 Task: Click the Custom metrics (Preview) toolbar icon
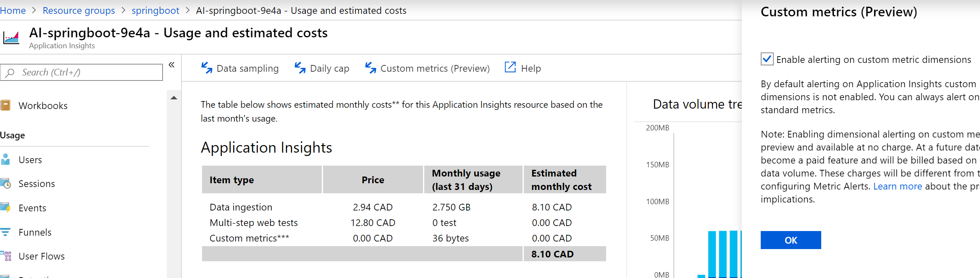pos(370,68)
